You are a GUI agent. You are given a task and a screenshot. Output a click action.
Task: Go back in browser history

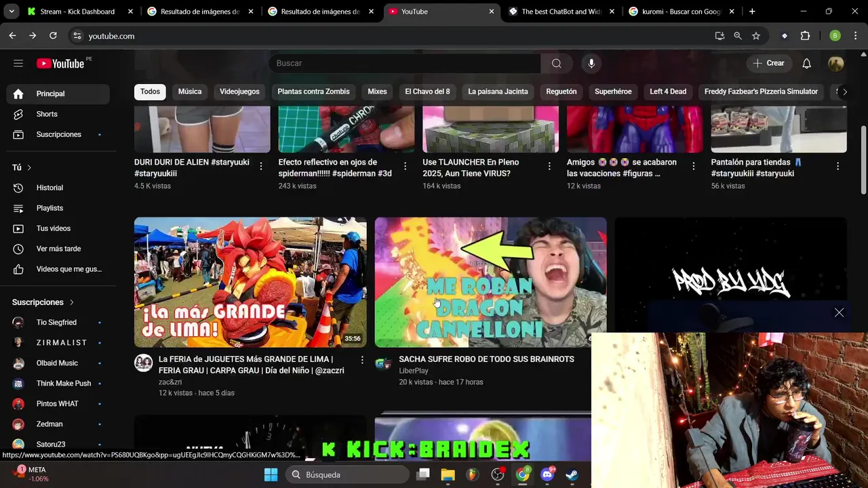click(12, 36)
